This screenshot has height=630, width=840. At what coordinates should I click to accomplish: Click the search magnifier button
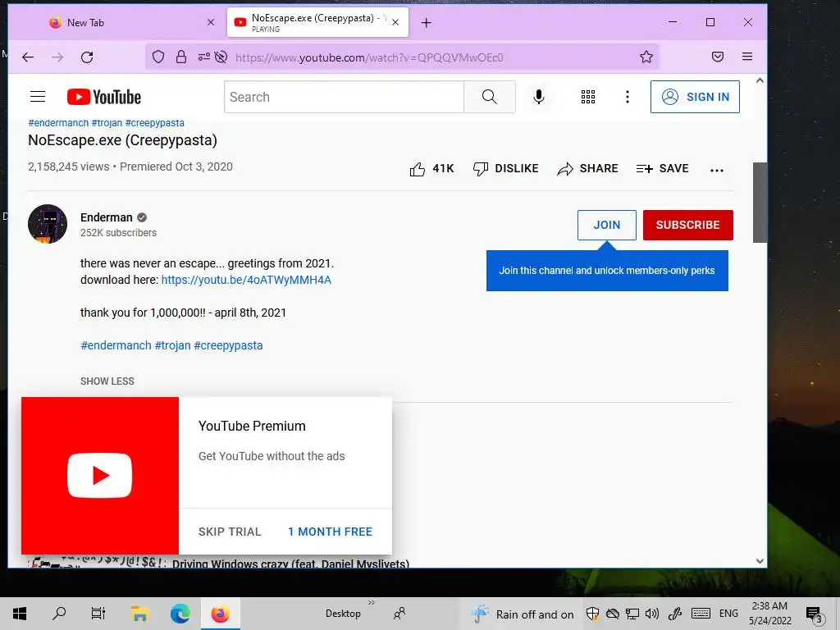(x=489, y=97)
